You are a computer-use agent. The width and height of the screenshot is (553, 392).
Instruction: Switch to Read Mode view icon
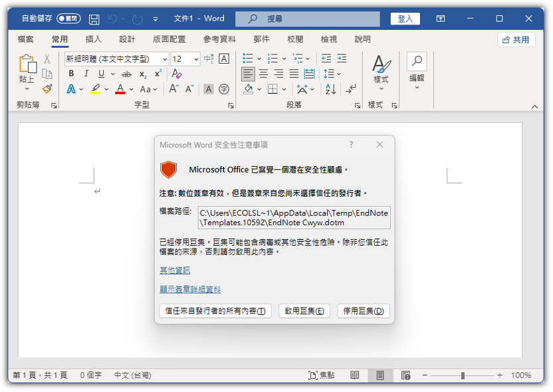[x=355, y=375]
